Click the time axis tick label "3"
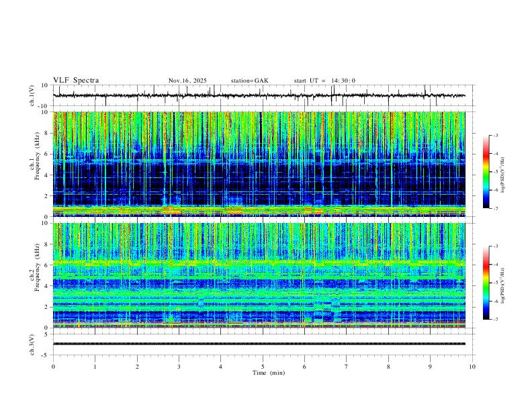 pyautogui.click(x=179, y=367)
